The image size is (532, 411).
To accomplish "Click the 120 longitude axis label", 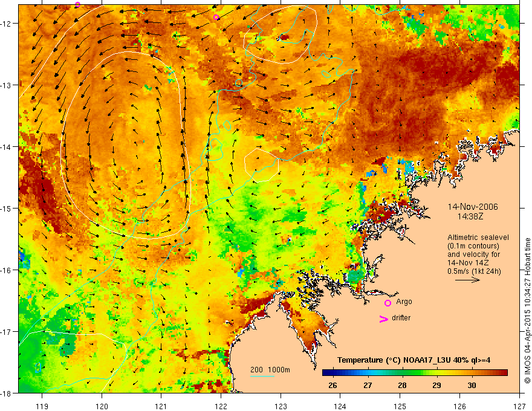I will (102, 406).
